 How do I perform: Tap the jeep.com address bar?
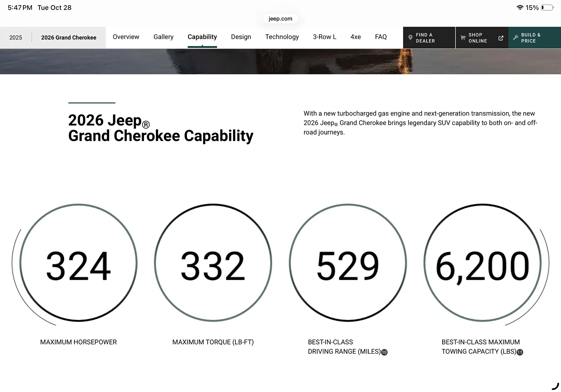pos(280,19)
